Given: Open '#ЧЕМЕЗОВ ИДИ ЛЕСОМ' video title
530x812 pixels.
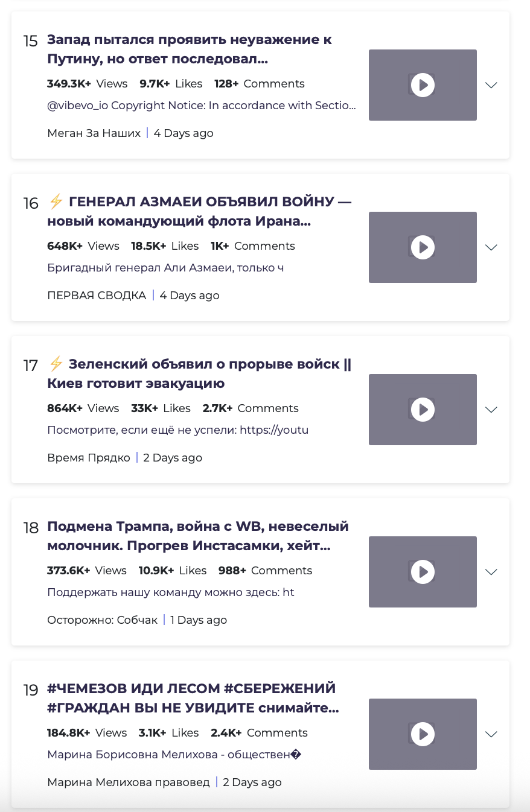Looking at the screenshot, I should click(193, 699).
